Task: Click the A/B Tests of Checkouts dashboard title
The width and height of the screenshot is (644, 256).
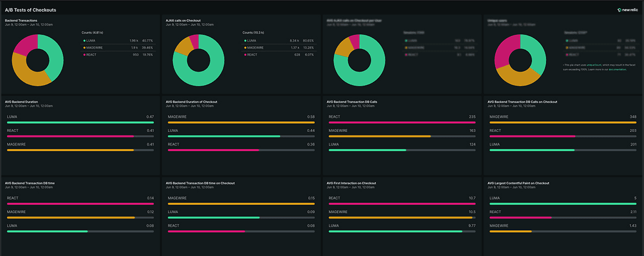Action: 31,10
